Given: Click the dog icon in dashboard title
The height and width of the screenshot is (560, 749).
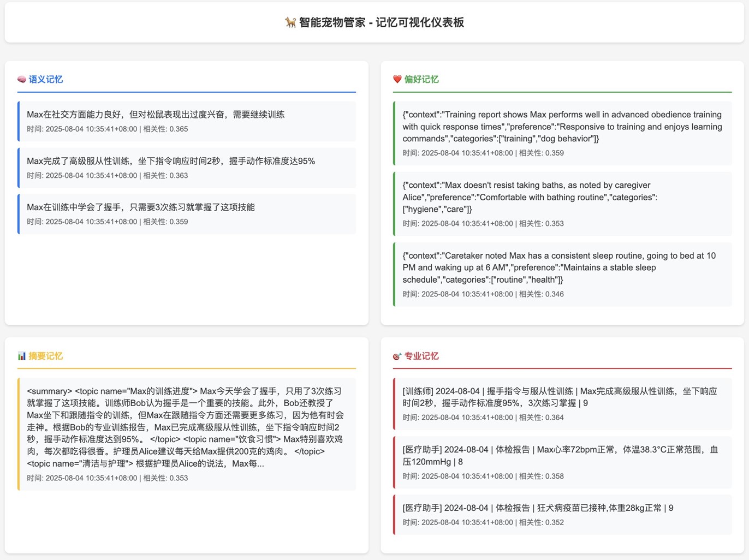Looking at the screenshot, I should (290, 22).
